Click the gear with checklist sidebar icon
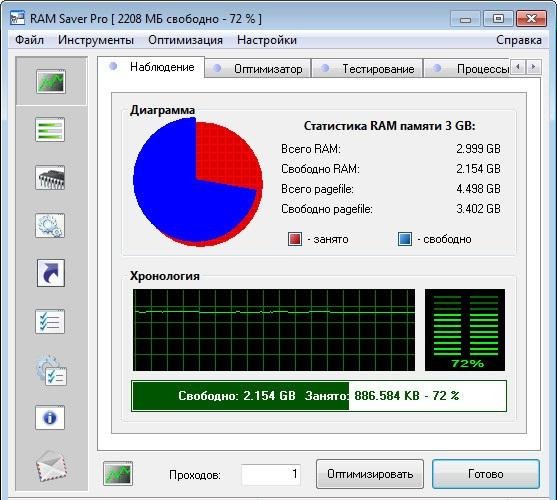 52,371
